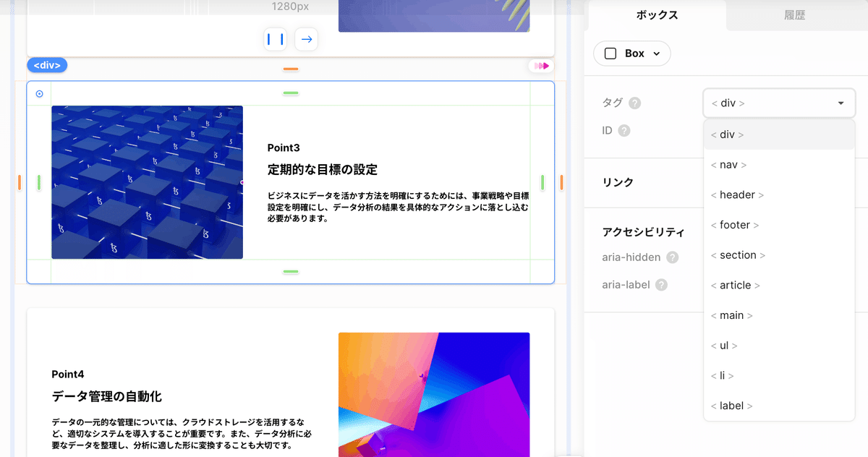Open the タグ combo box showing div
The height and width of the screenshot is (457, 868).
coord(779,103)
